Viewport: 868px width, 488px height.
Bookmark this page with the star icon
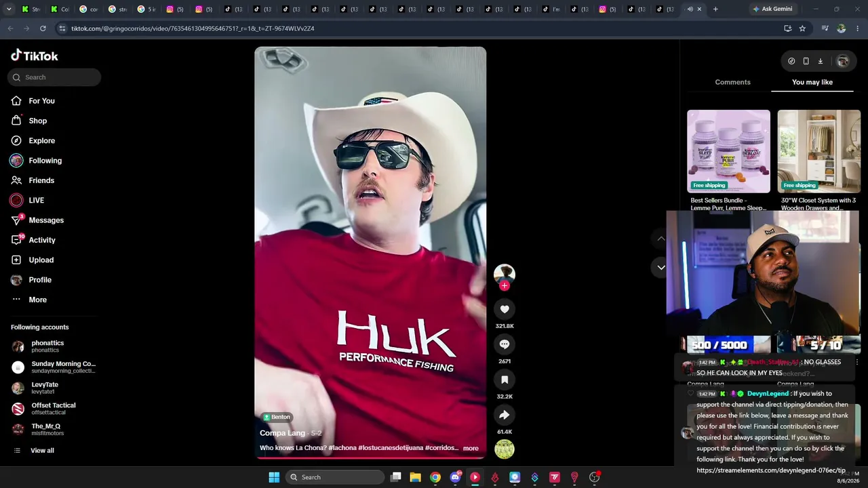point(802,28)
